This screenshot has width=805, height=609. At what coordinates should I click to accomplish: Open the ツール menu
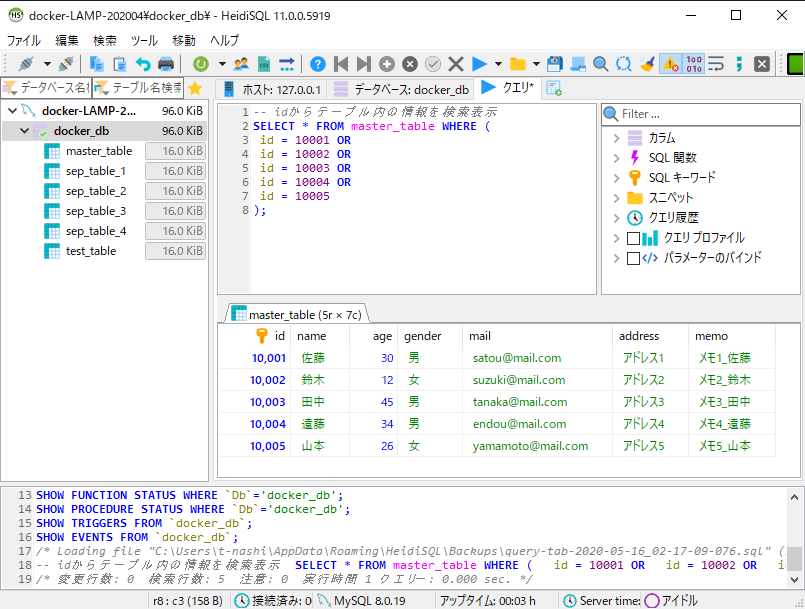click(144, 40)
